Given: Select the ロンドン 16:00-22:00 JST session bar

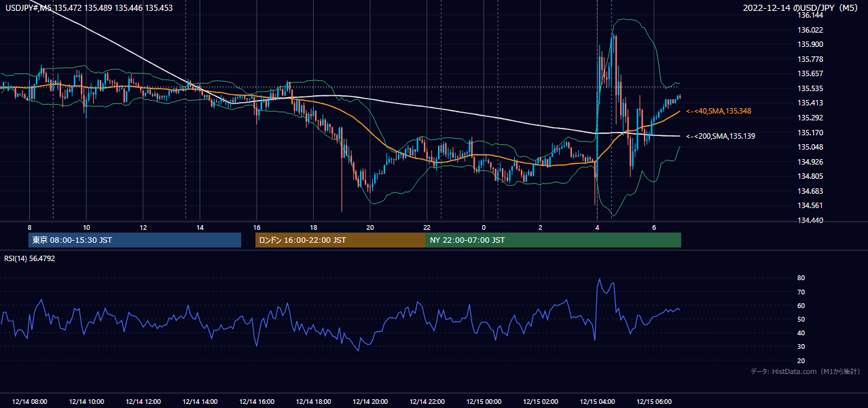Looking at the screenshot, I should [x=340, y=240].
